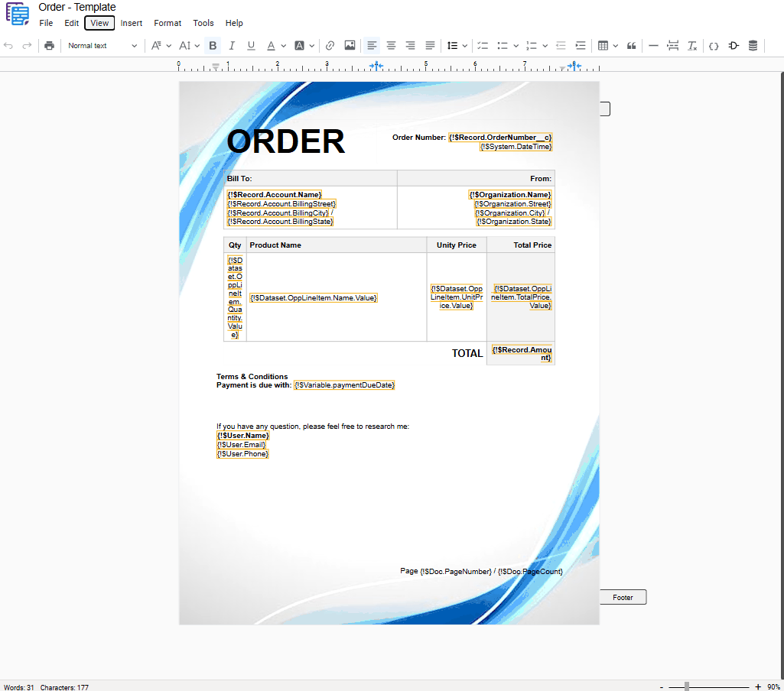Toggle underline formatting

coord(251,45)
